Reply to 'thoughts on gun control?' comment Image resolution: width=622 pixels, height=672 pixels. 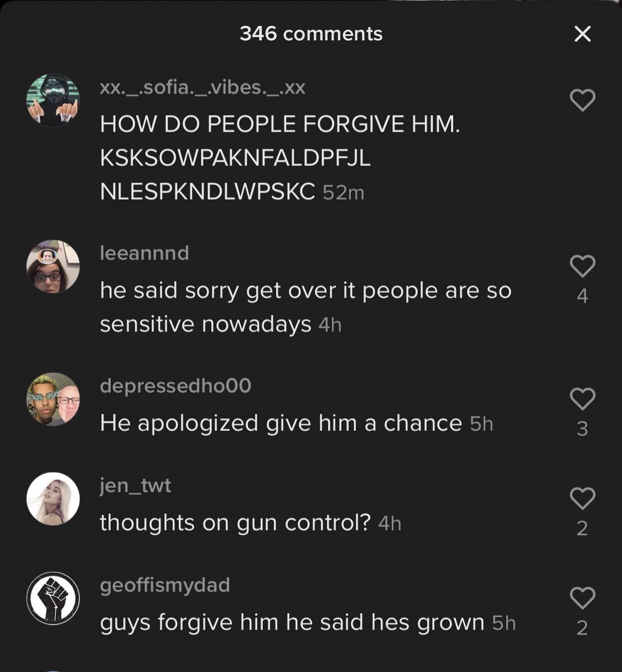pos(235,523)
